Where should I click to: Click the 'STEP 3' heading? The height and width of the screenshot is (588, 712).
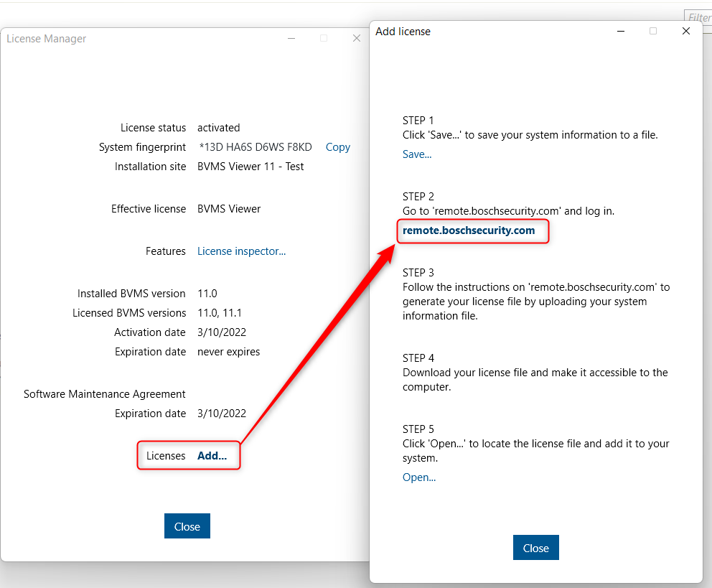coord(418,272)
